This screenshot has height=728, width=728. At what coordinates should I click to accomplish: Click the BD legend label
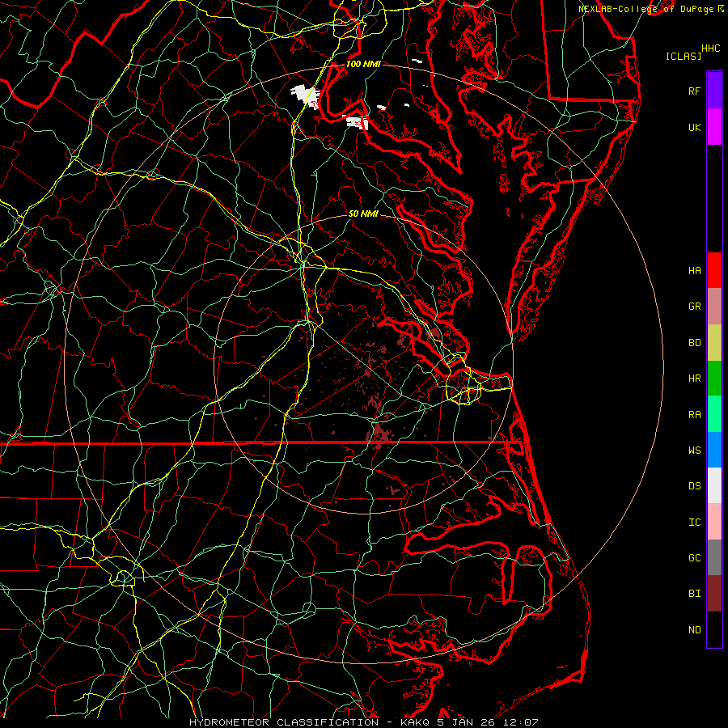(694, 343)
